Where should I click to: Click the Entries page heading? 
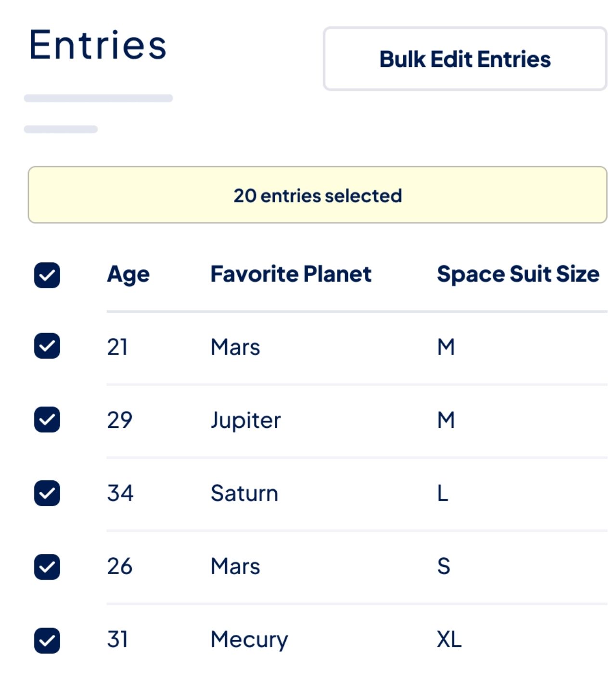(98, 45)
